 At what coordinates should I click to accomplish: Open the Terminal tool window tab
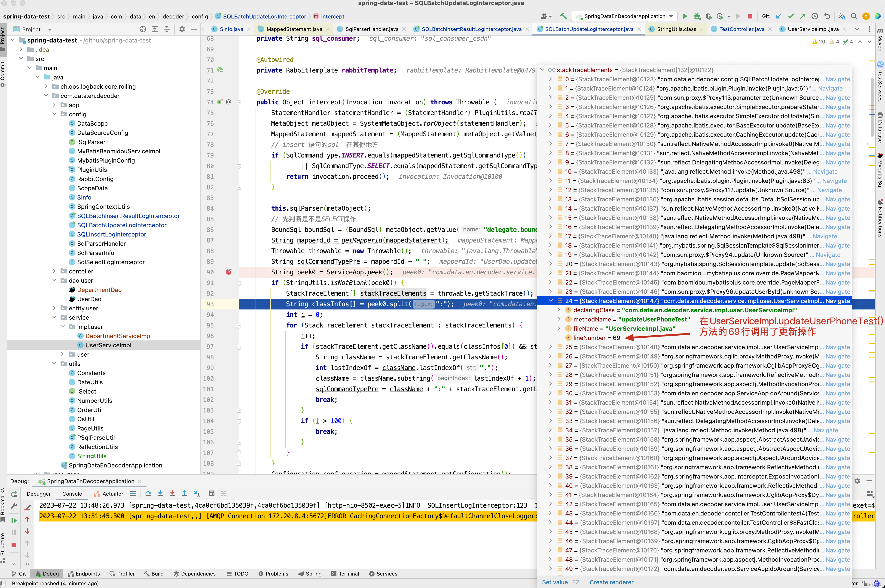(x=345, y=574)
